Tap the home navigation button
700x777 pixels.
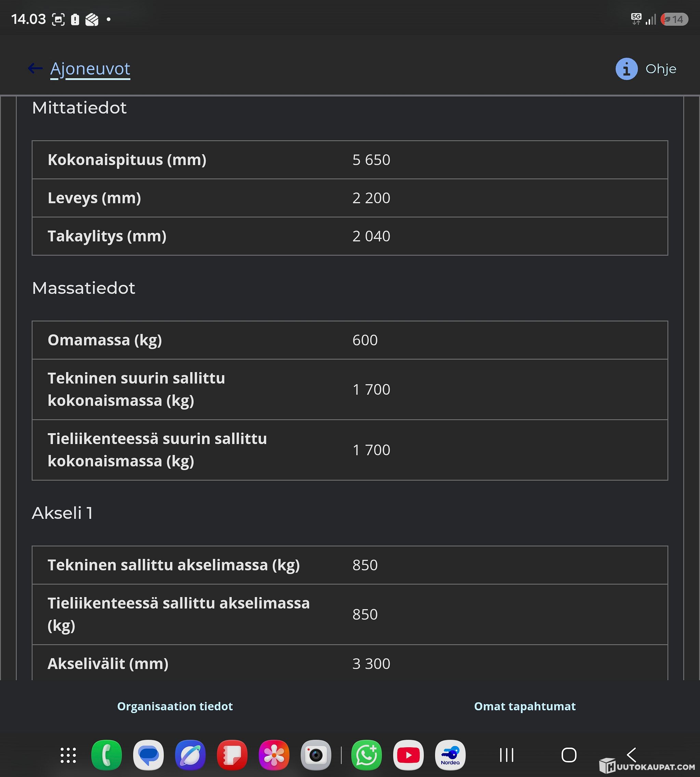569,755
